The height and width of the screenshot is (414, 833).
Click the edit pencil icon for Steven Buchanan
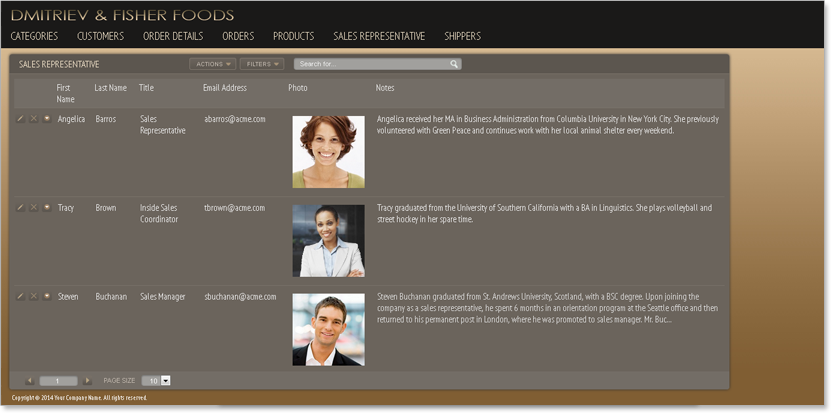coord(20,297)
